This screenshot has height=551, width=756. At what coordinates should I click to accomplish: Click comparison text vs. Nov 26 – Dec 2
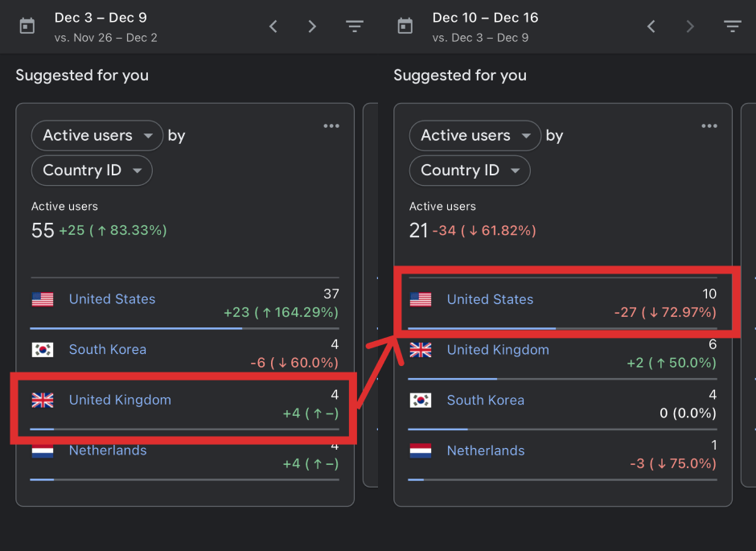pos(105,38)
